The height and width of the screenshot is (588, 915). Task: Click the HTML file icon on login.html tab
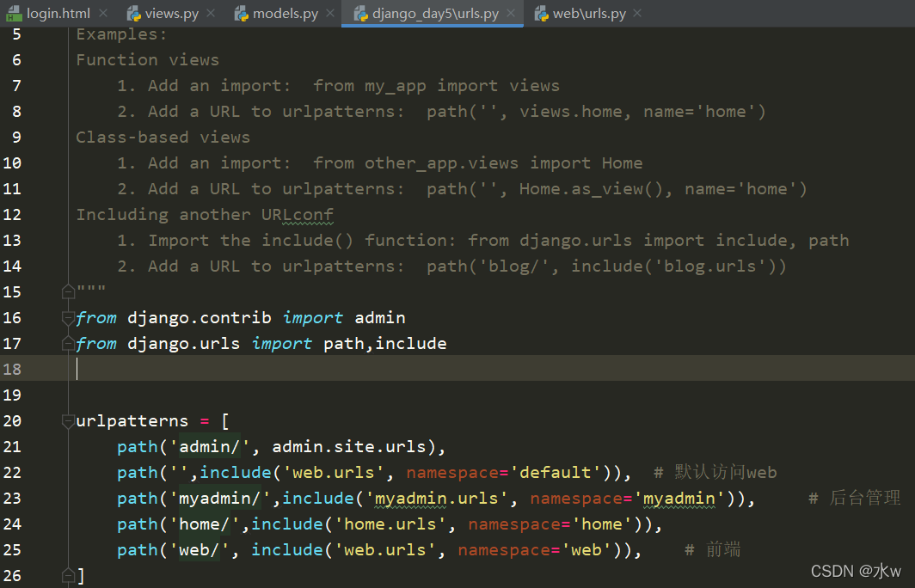(15, 13)
